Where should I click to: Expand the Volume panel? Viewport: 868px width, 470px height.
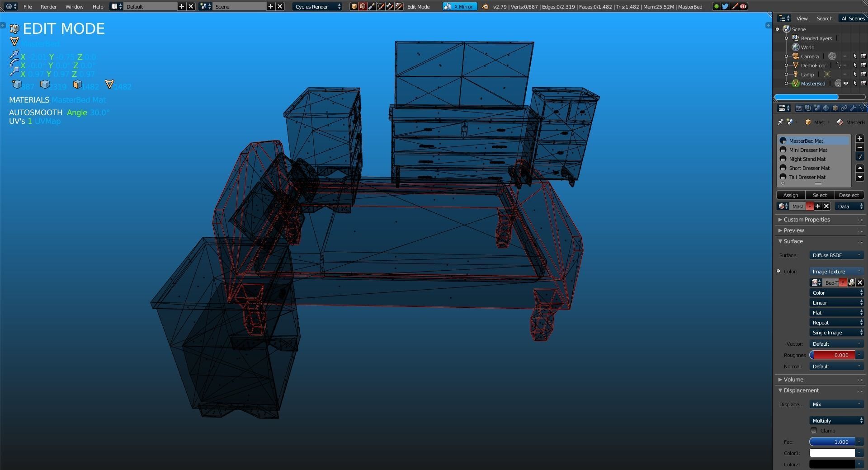[793, 380]
